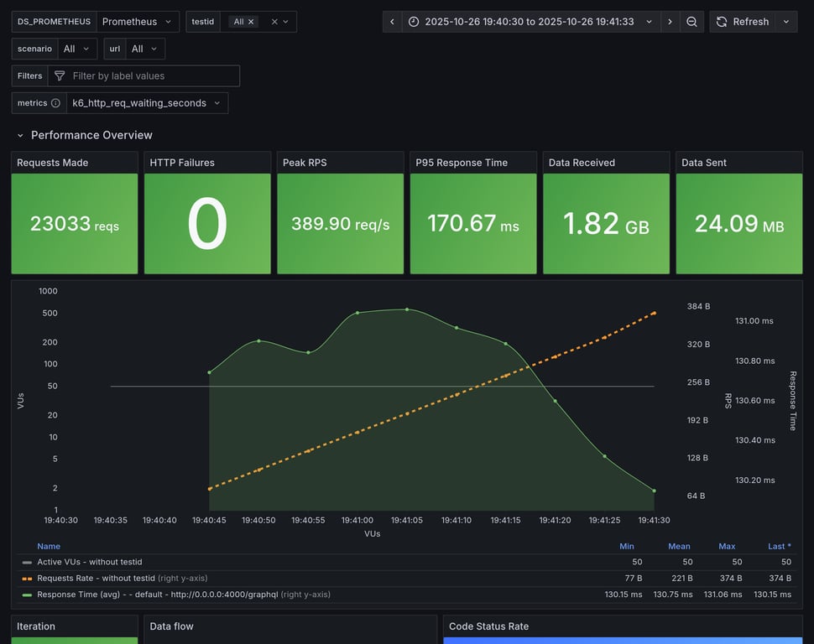Click the funnel filter icon
The image size is (814, 644).
pyautogui.click(x=60, y=76)
